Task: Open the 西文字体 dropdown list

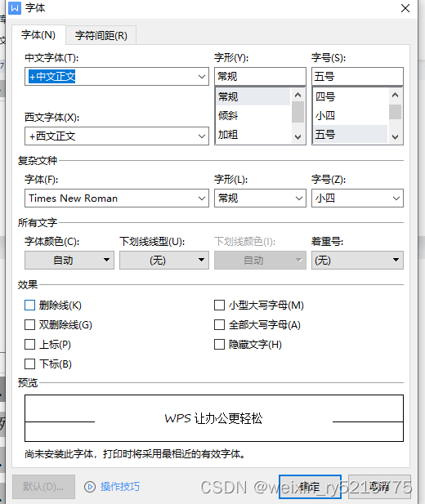Action: [x=201, y=136]
